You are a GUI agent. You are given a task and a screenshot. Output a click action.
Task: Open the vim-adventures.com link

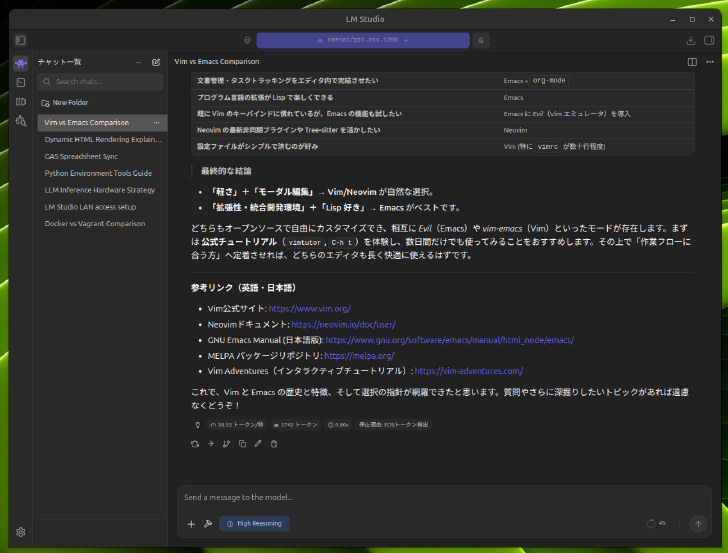(468, 371)
